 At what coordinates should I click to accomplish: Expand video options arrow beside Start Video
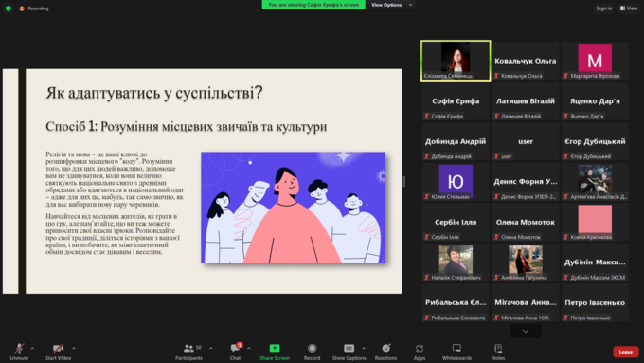pos(74,348)
